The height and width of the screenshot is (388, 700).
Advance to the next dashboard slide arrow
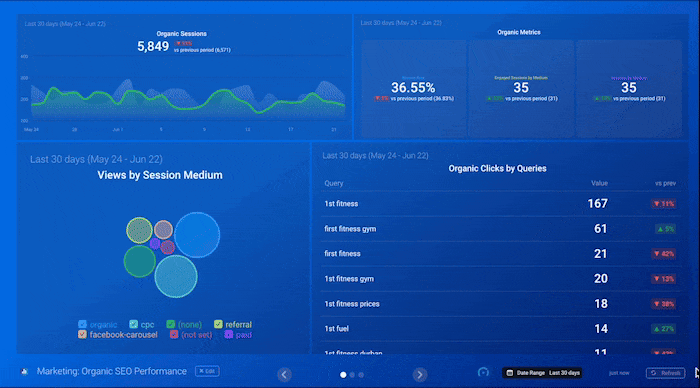tap(420, 375)
